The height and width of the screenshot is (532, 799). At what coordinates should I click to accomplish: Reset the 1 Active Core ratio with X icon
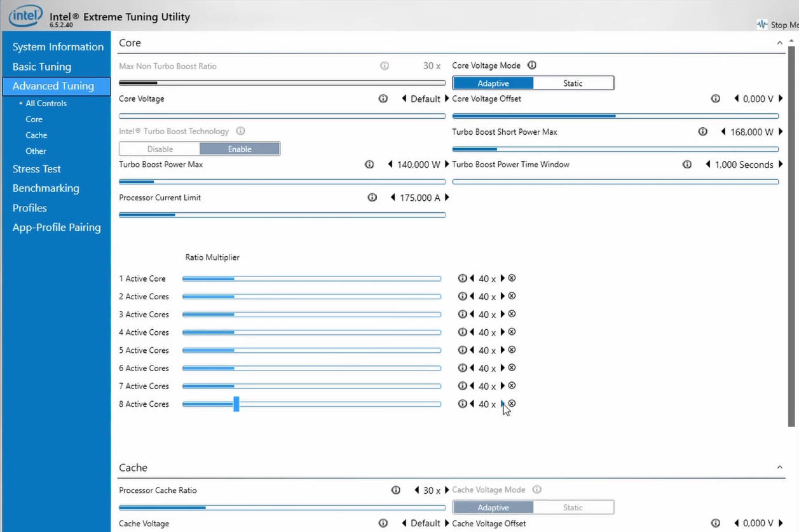(512, 278)
